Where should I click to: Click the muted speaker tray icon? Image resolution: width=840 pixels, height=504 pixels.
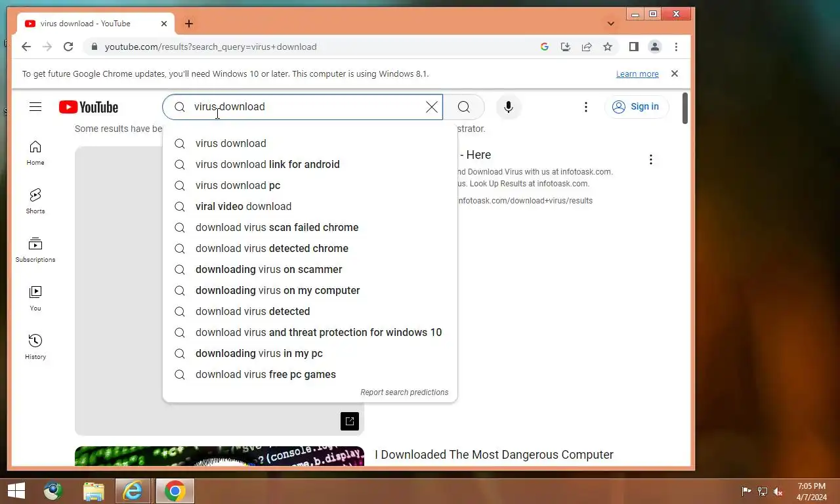(x=778, y=491)
